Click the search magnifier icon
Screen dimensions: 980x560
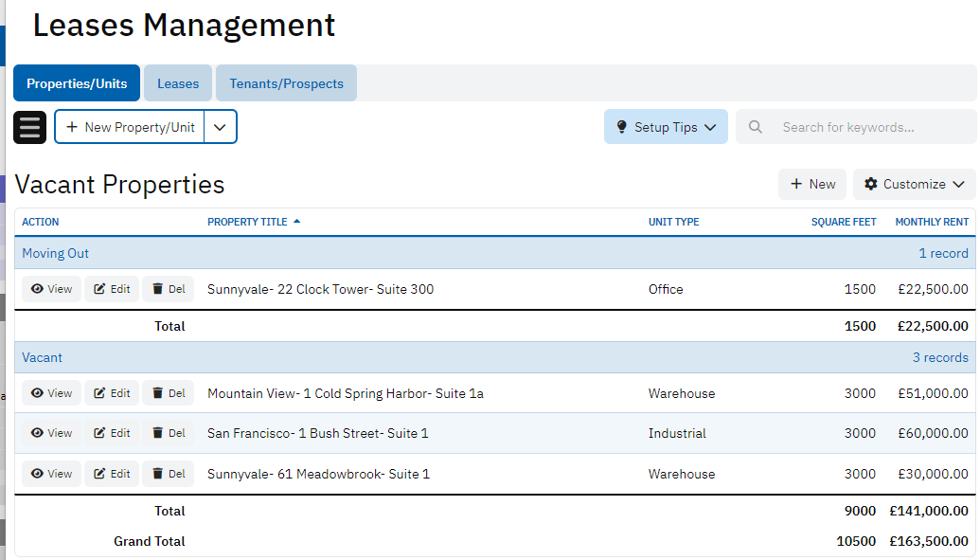(755, 127)
